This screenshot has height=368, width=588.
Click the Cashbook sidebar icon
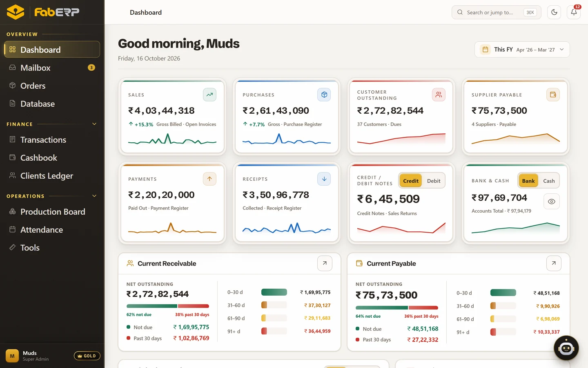13,157
